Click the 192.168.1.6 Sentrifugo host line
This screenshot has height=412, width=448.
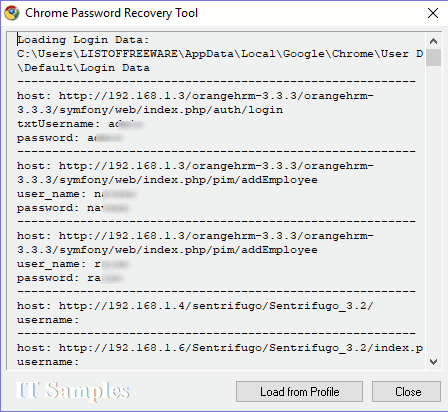pyautogui.click(x=220, y=348)
